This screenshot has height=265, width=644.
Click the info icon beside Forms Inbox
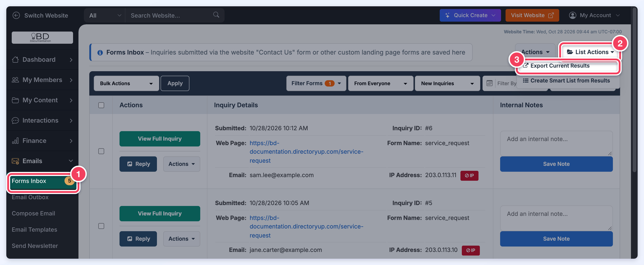(x=100, y=53)
